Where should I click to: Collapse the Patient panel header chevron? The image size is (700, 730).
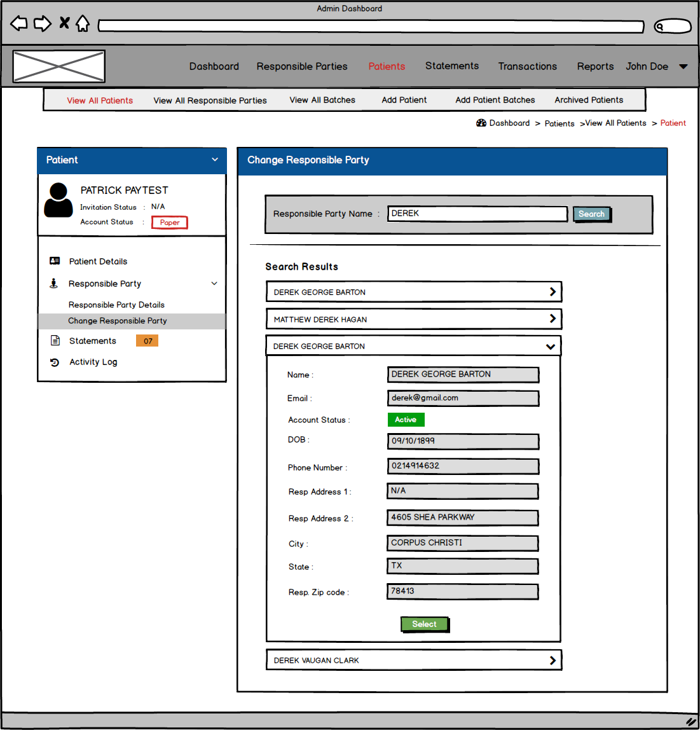click(214, 160)
